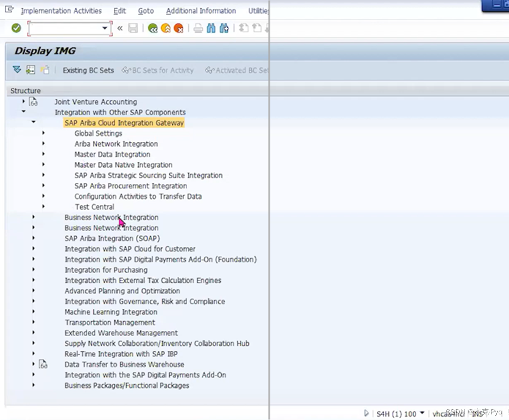Open the Goto menu
The height and width of the screenshot is (420, 509).
click(x=146, y=11)
